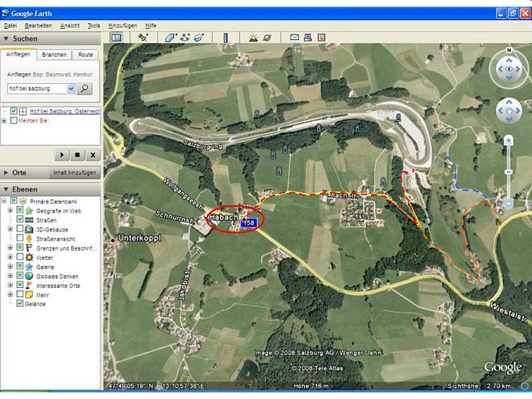The height and width of the screenshot is (399, 532).
Task: Click the zoom slider's plus button
Action: coord(508,141)
